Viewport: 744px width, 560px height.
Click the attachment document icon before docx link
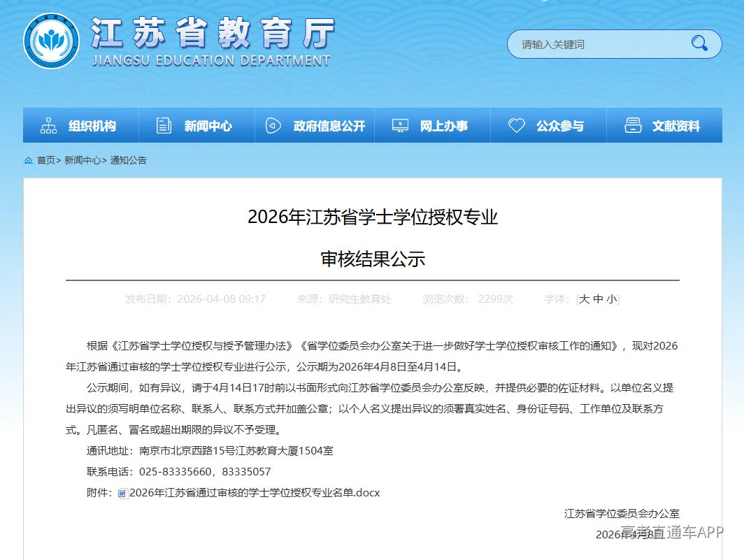point(122,493)
